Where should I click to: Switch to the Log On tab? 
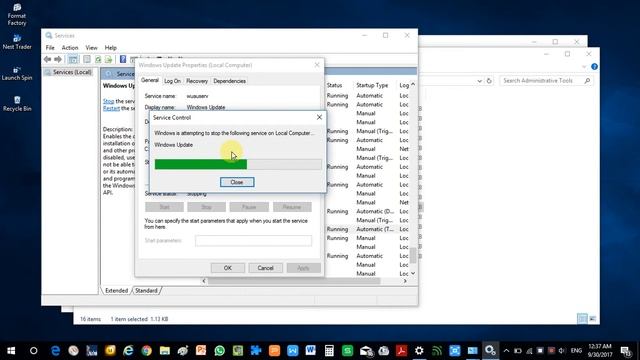[x=172, y=81]
